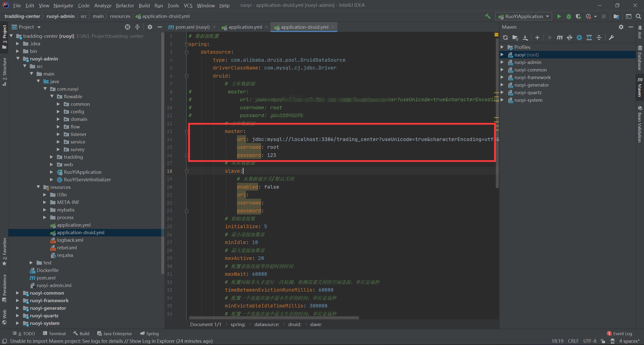Open logback.xml in project tree

(70, 240)
